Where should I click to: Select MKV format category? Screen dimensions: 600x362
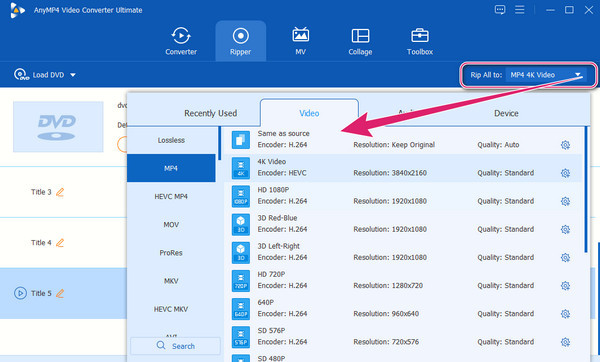[171, 281]
